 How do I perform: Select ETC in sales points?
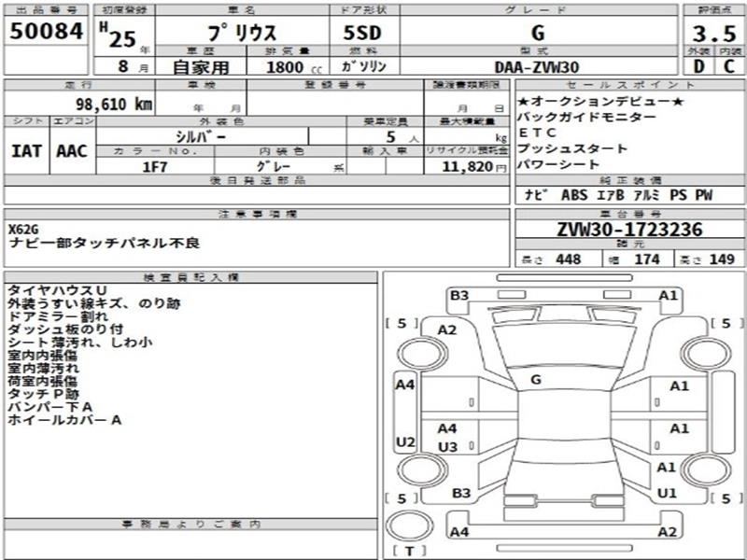pyautogui.click(x=537, y=133)
